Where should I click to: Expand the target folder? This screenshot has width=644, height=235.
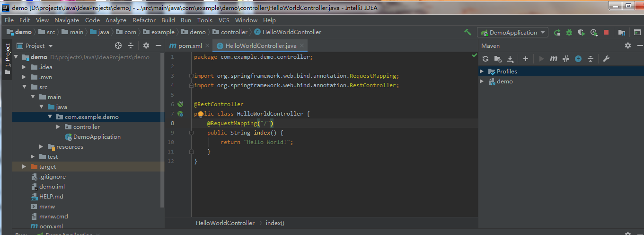[x=24, y=166]
